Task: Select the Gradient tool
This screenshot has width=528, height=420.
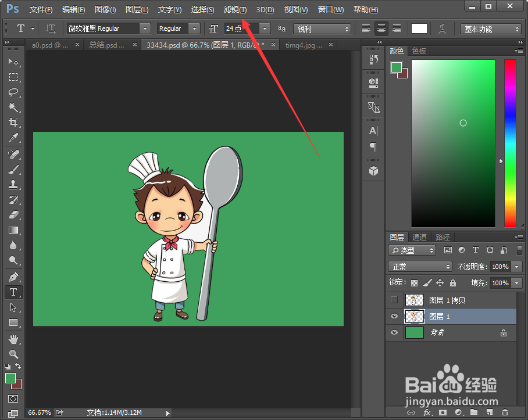Action: pos(13,230)
